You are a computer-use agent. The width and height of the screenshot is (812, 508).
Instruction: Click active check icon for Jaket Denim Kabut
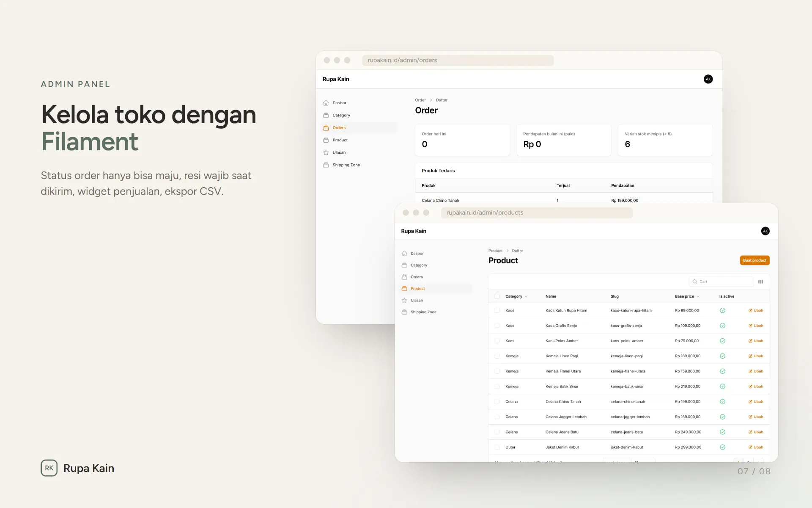[722, 447]
